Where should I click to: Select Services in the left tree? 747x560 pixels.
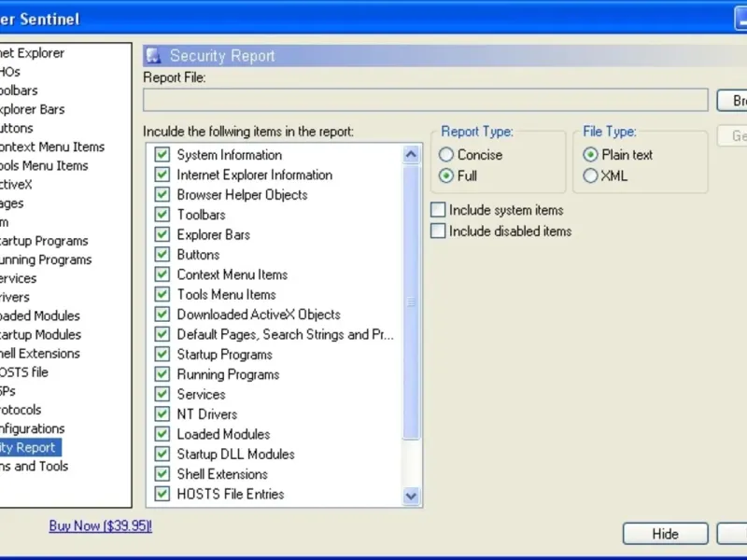(18, 278)
